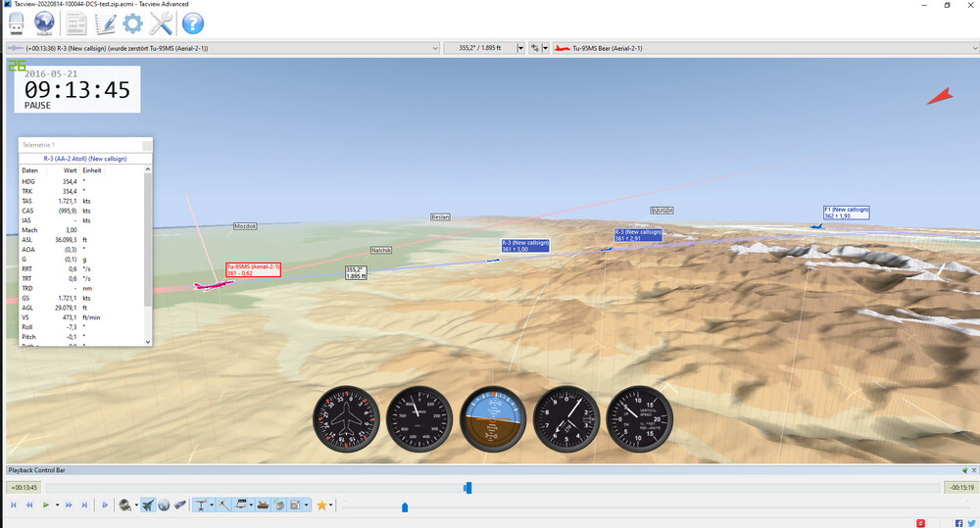Screen dimensions: 980x528
Task: Click the magnifier object filter icon
Action: (125, 504)
